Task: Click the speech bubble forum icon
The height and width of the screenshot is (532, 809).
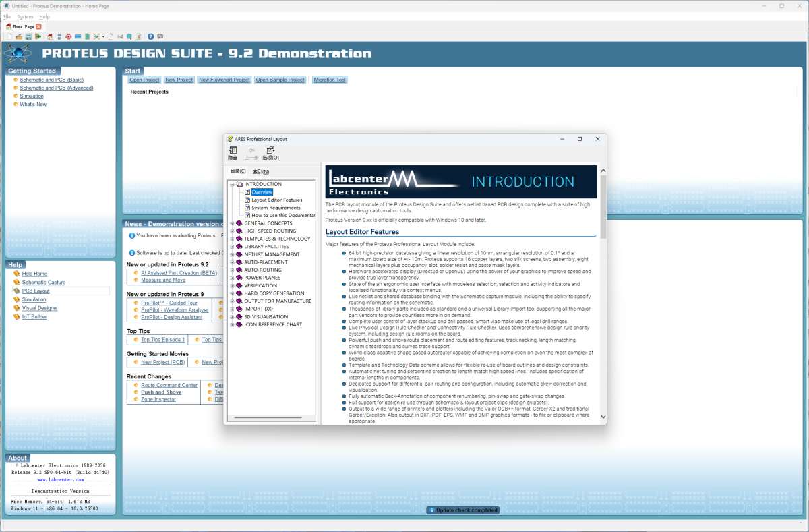Action: (x=160, y=36)
